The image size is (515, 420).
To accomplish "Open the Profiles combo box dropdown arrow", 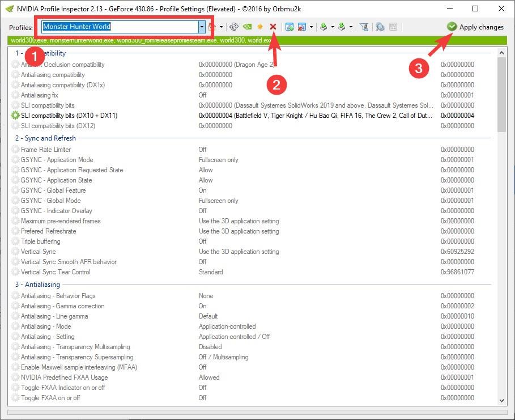I will 202,27.
